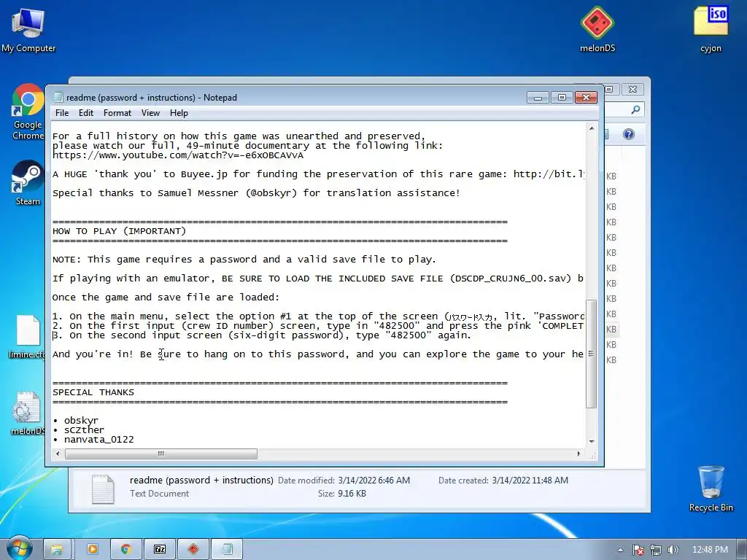Switch to 7-Zip in the taskbar
Screen dimensions: 747x560
coord(160,549)
